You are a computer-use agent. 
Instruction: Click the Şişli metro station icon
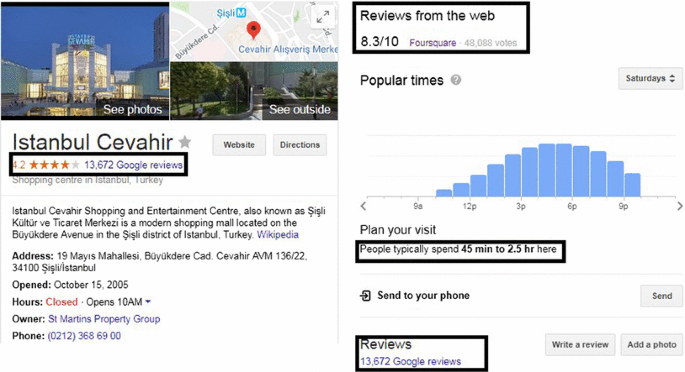241,13
